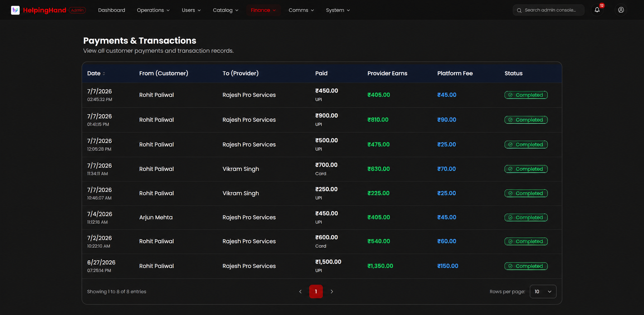Go to previous page arrow
Viewport: 644px width, 315px height.
(300, 292)
